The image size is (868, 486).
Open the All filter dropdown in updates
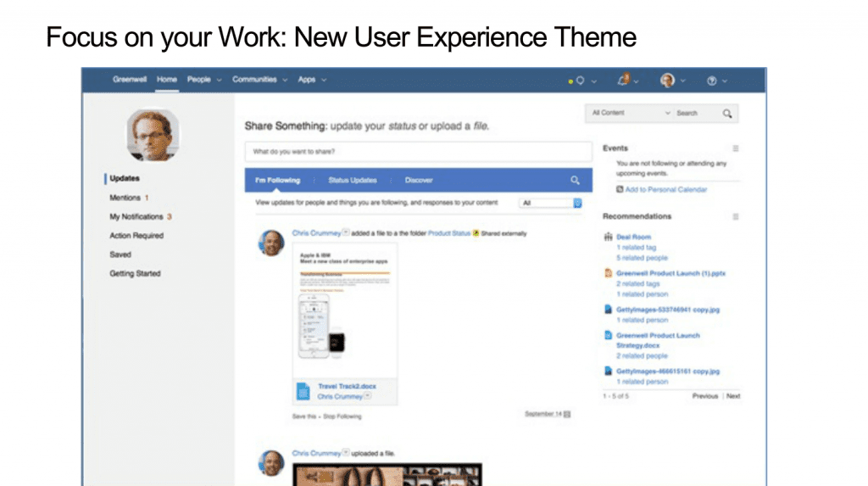tap(550, 203)
